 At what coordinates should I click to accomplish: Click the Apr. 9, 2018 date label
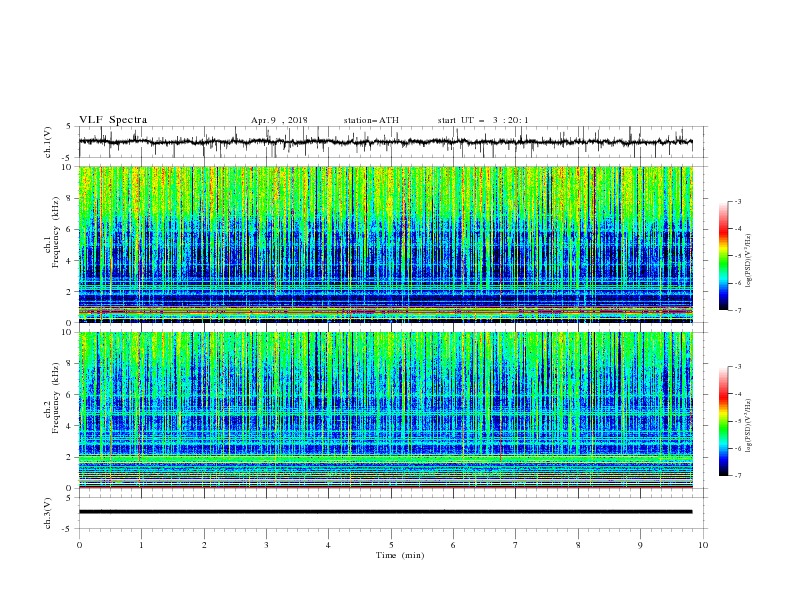(279, 120)
